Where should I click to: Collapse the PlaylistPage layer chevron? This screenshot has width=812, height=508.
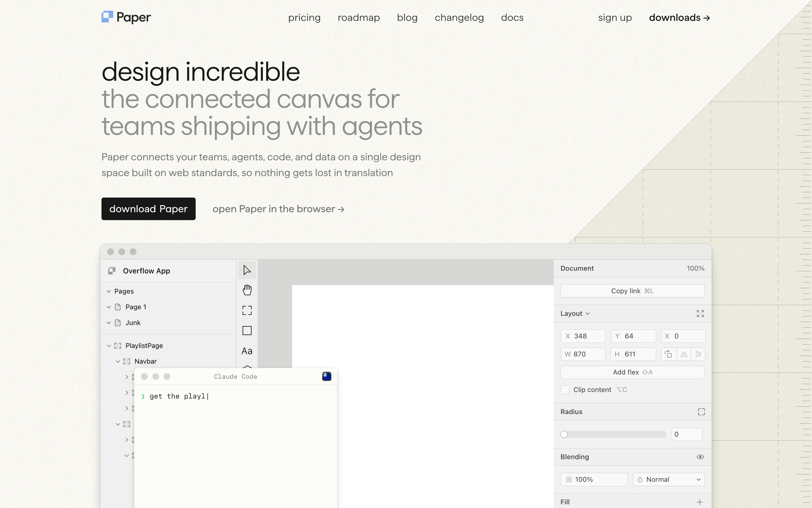pyautogui.click(x=109, y=346)
